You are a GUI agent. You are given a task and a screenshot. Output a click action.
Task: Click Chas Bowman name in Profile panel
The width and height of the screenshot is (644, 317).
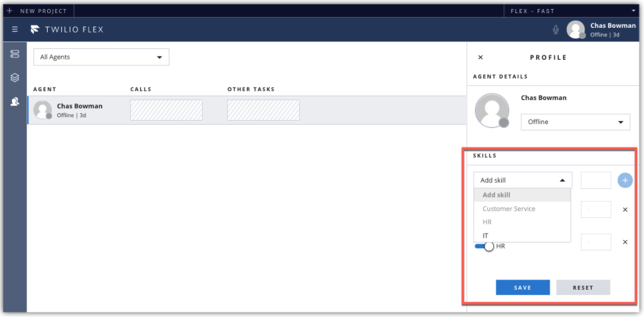[x=544, y=98]
